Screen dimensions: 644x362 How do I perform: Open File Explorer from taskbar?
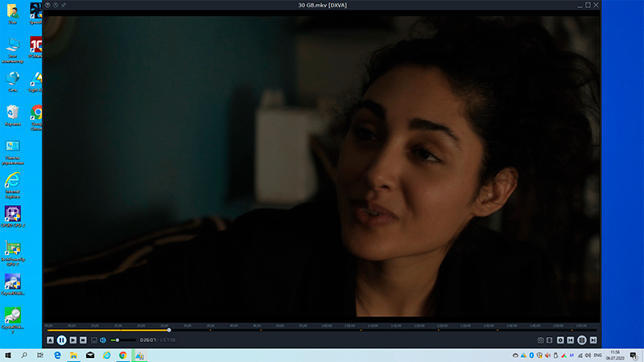[73, 355]
